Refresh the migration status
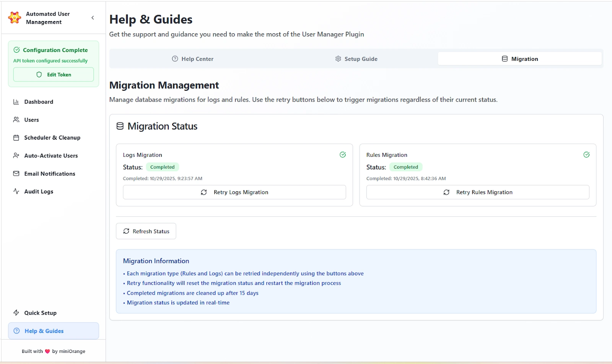The width and height of the screenshot is (612, 364). 146,231
